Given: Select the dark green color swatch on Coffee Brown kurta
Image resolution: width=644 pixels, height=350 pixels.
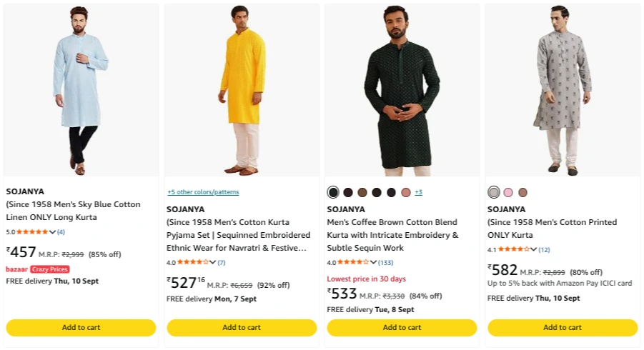Looking at the screenshot, I should point(333,192).
